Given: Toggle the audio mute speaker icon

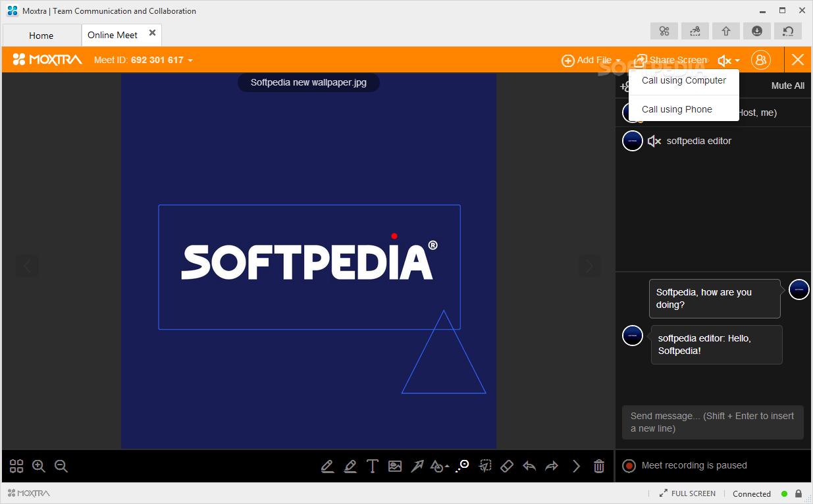Looking at the screenshot, I should (x=724, y=61).
